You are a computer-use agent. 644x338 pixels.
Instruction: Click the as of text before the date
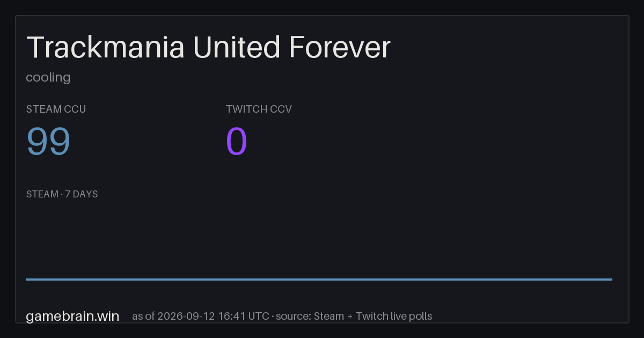[143, 316]
